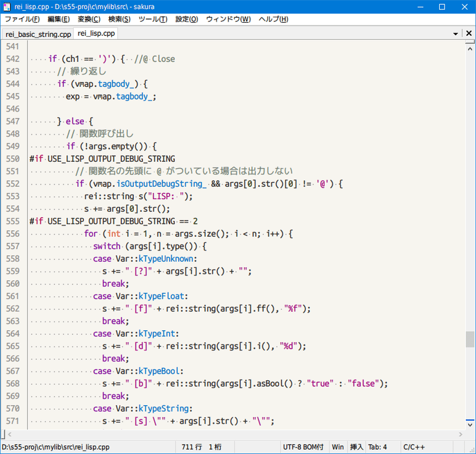Click the "%d" format string
This screenshot has height=454, width=476.
pos(289,346)
